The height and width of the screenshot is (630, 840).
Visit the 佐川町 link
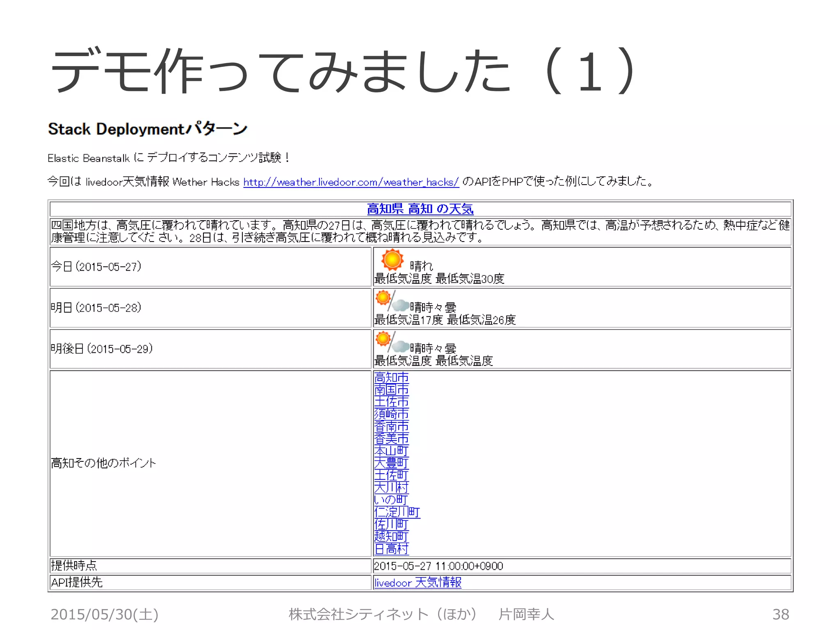[391, 524]
